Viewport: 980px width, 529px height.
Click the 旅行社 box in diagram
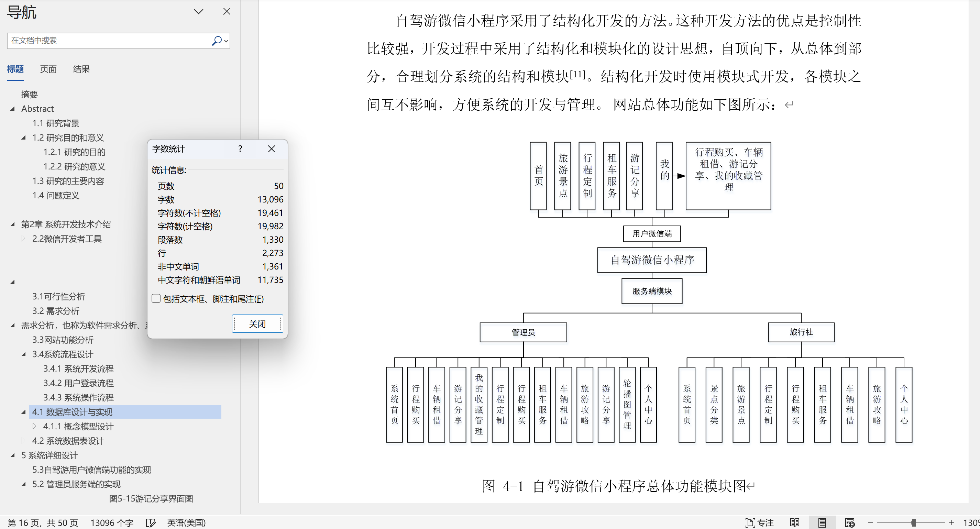coord(801,332)
